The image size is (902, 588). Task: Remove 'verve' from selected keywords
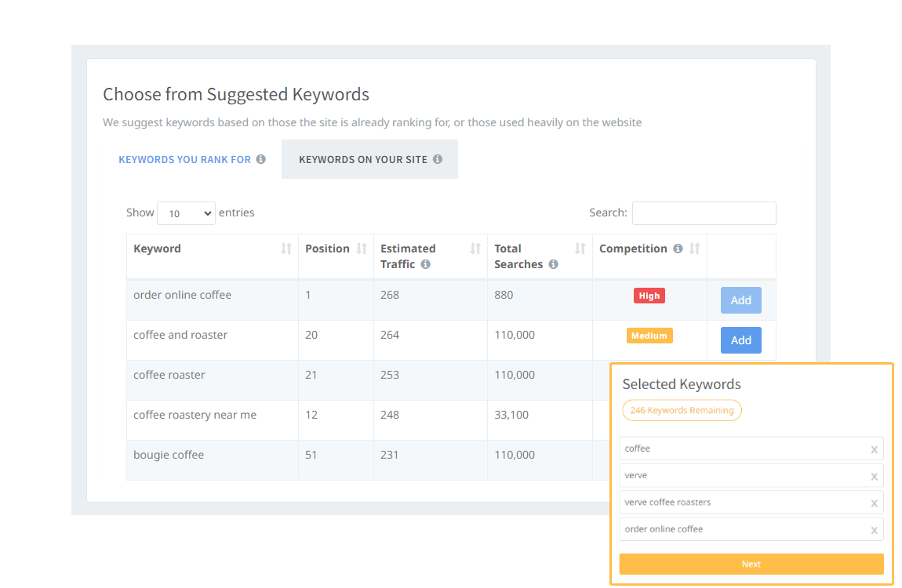click(874, 477)
